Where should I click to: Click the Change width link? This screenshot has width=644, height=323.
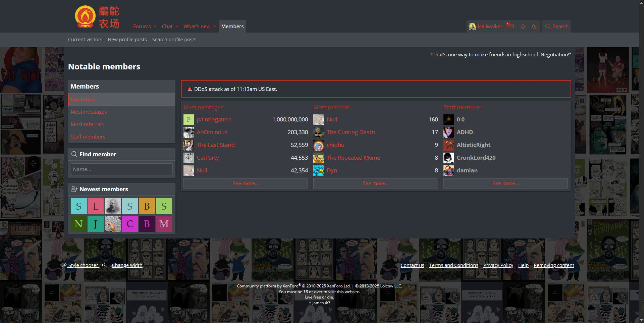click(x=127, y=265)
